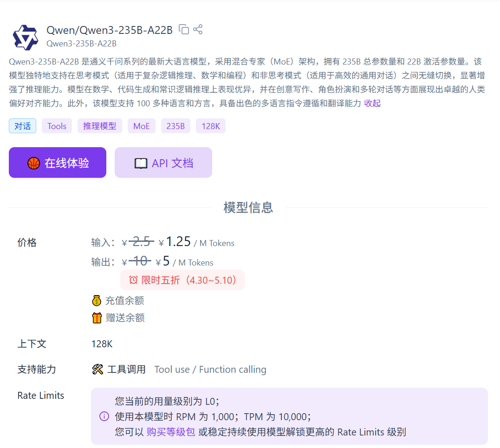
Task: Click the Tools tag
Action: pos(57,126)
